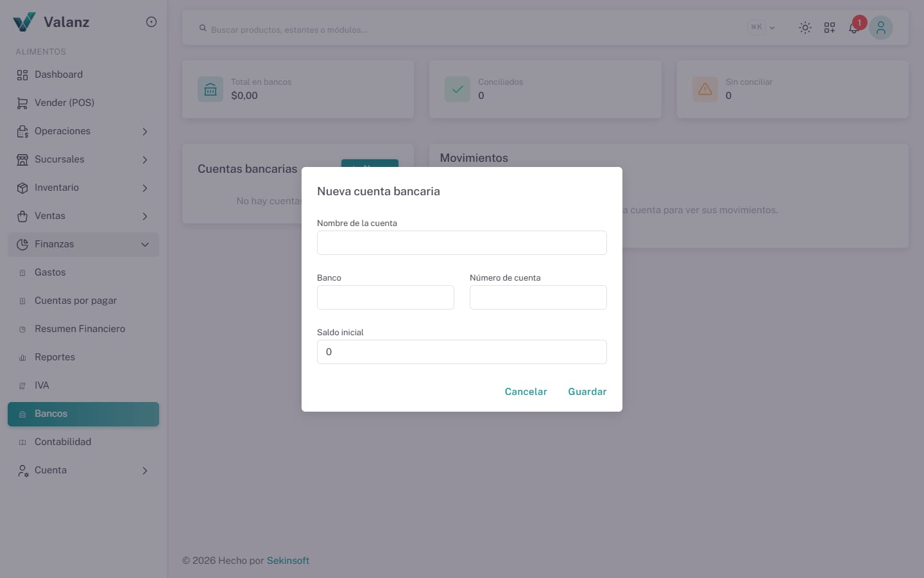Screen dimensions: 924x578
Task: Click the Valanz logo icon
Action: click(24, 22)
